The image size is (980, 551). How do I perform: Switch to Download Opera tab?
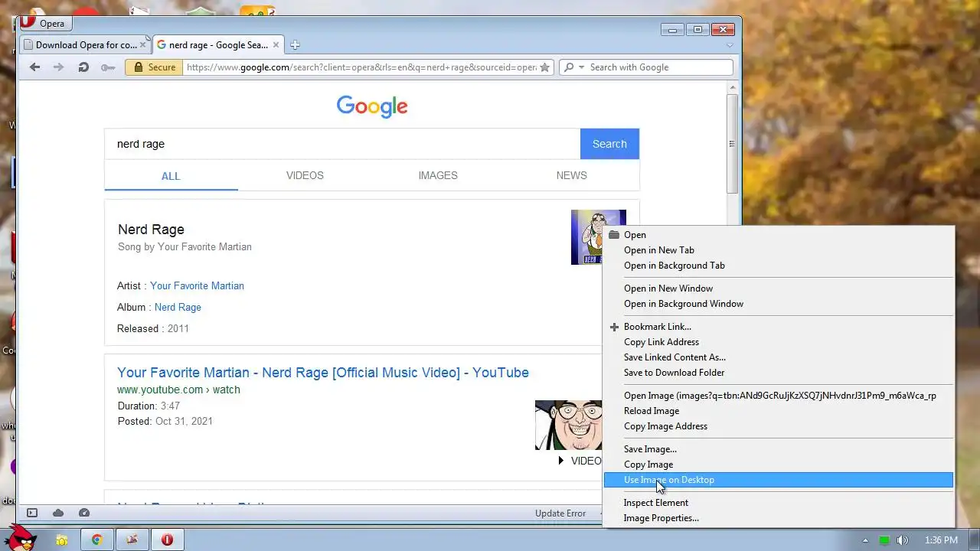85,44
